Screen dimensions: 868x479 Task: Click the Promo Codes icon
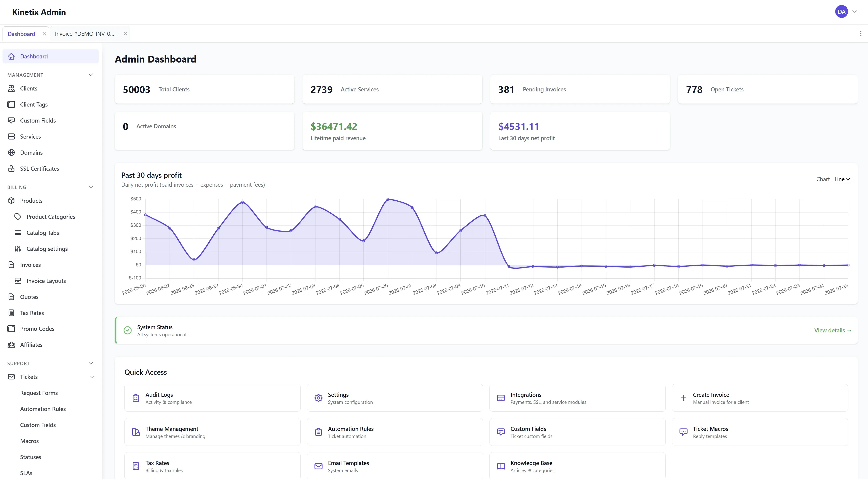pyautogui.click(x=11, y=328)
